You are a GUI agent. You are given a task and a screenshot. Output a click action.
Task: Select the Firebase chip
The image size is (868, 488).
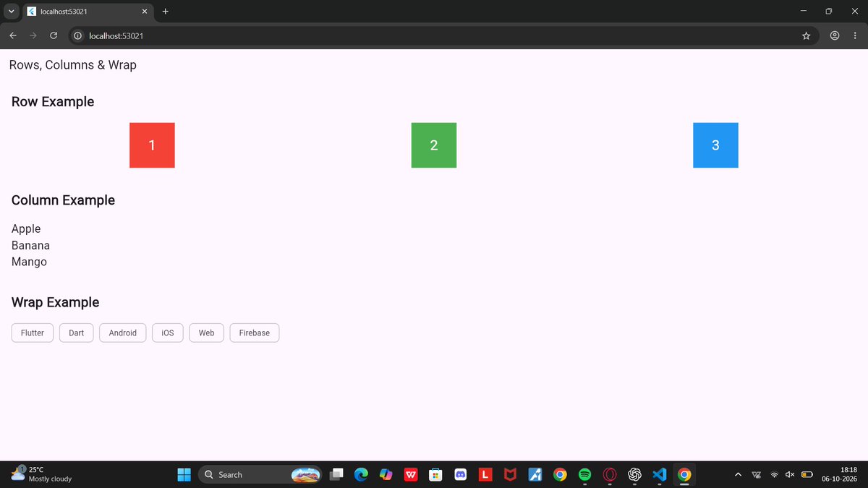coord(255,333)
